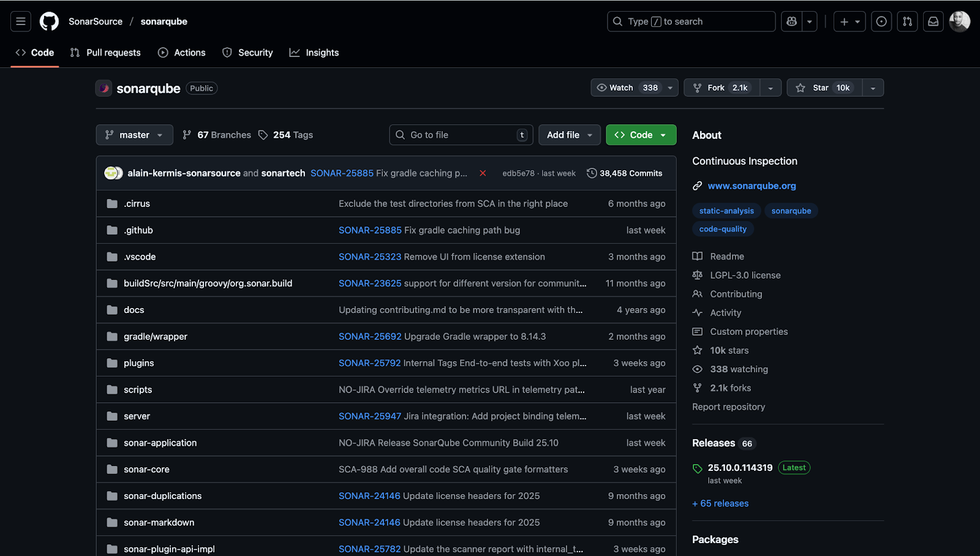Switch to the Actions tab
Screen dimensions: 980x556
pos(181,53)
